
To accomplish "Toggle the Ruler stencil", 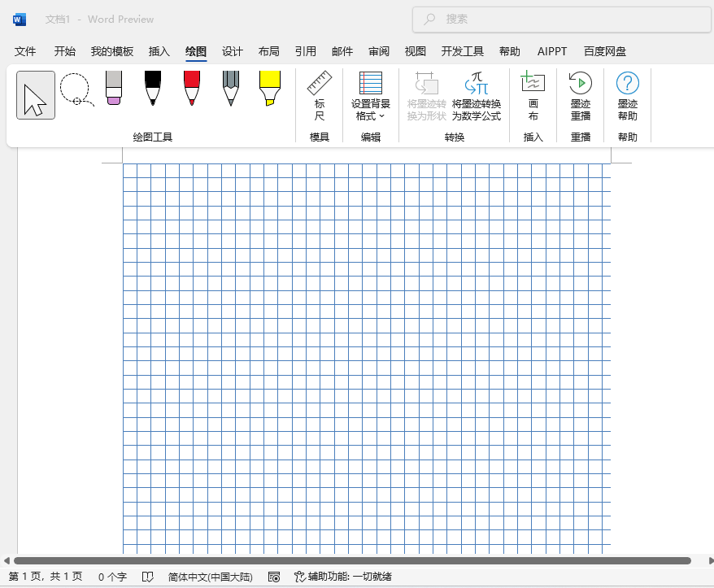I will [x=320, y=96].
